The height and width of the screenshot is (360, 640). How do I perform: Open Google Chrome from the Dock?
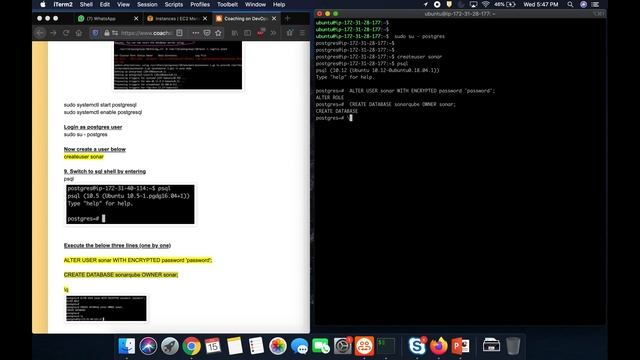[191, 346]
